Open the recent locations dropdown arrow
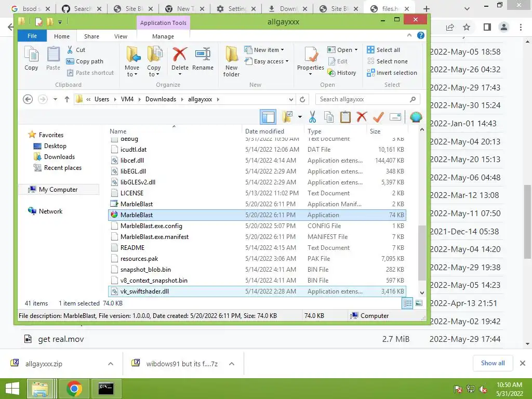This screenshot has width=532, height=399. pyautogui.click(x=55, y=99)
